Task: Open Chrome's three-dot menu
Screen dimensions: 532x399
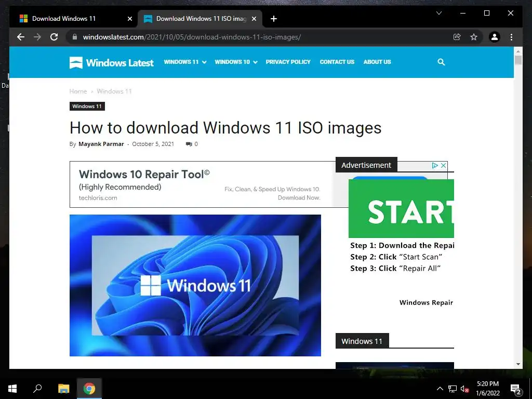Action: [511, 37]
